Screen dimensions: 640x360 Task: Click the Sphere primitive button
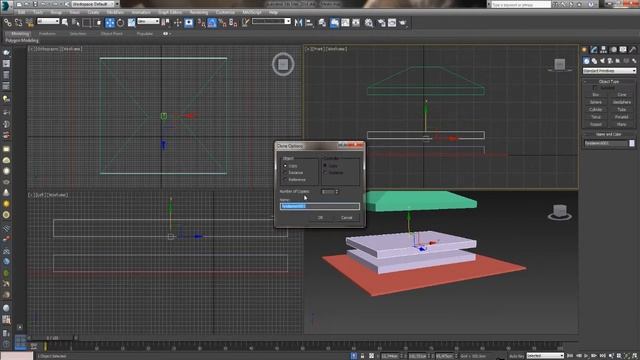pos(596,102)
